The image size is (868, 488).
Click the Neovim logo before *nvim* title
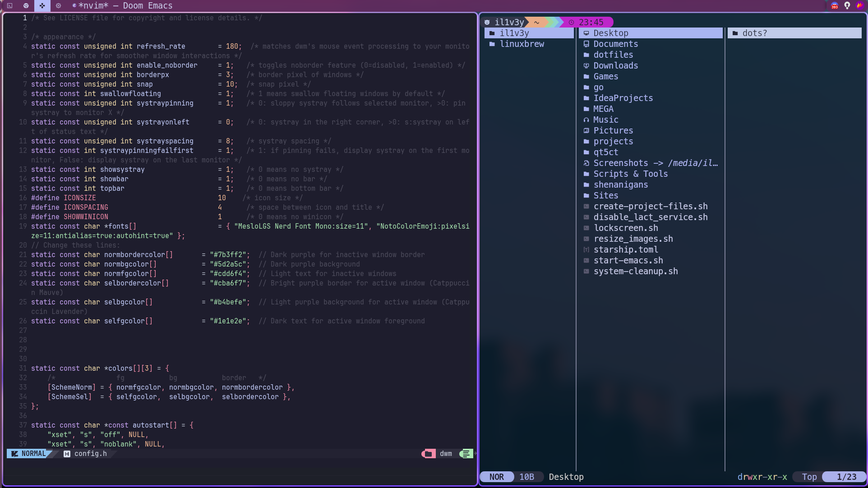tap(74, 6)
